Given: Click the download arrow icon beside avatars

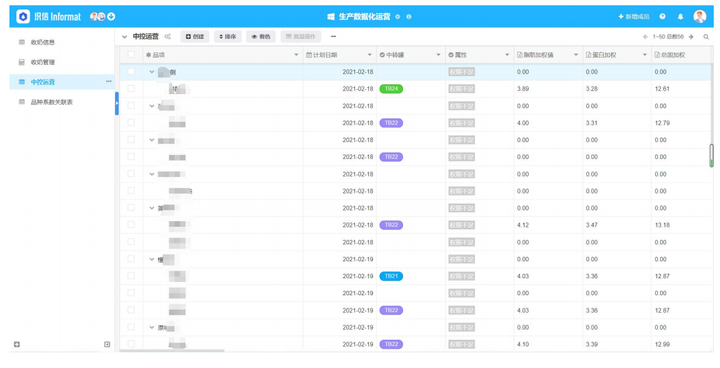Looking at the screenshot, I should pos(111,17).
